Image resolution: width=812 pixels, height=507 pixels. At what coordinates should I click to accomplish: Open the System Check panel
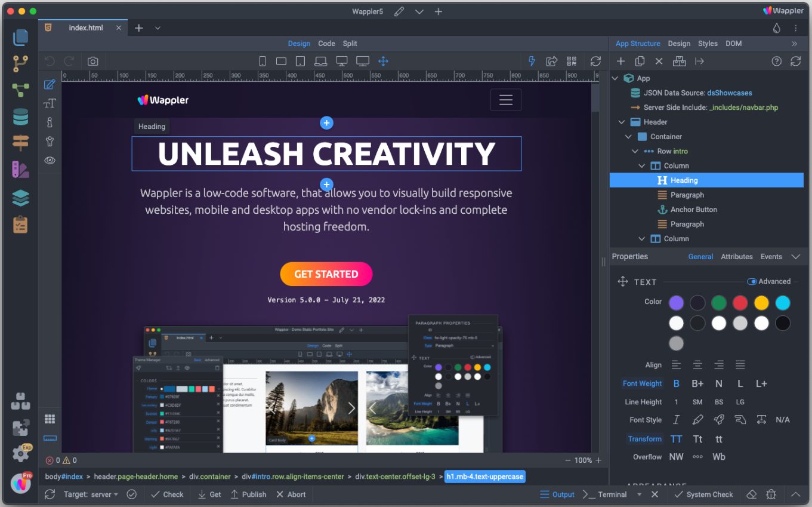pos(703,494)
